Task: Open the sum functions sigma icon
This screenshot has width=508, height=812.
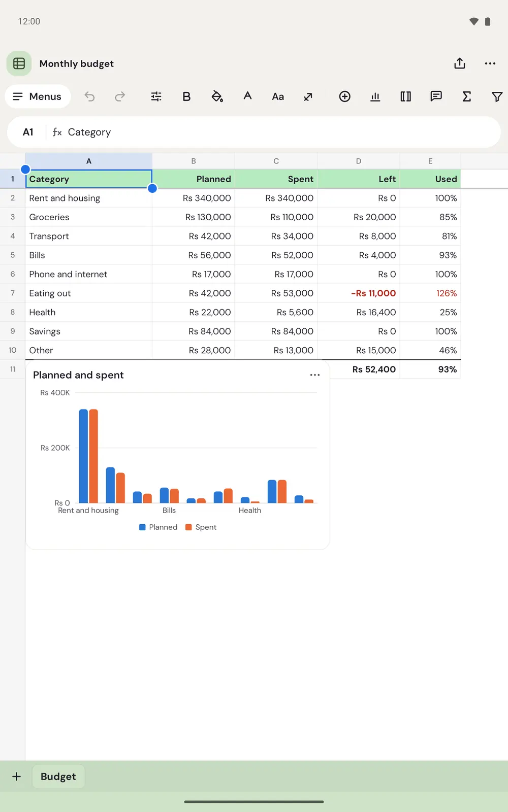Action: coord(467,96)
